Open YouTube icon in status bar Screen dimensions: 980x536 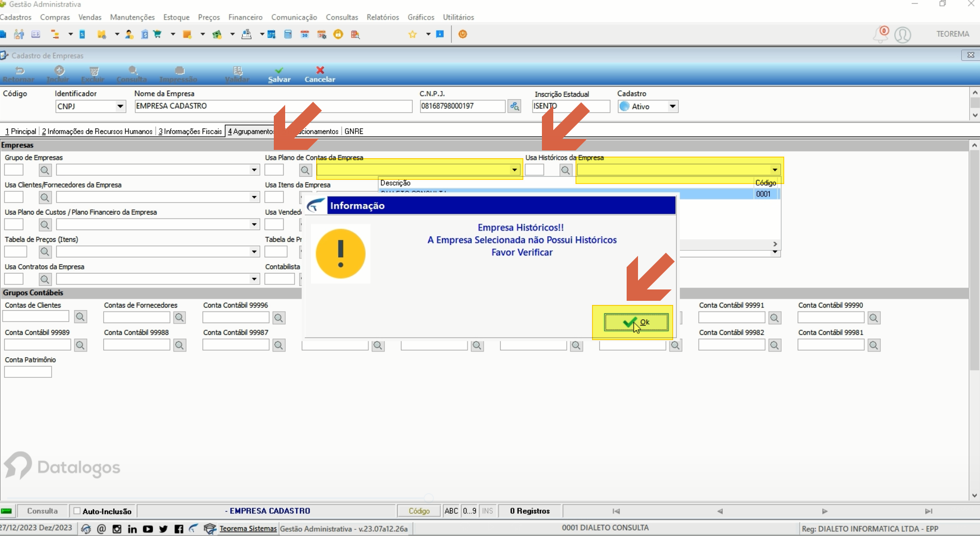[148, 529]
